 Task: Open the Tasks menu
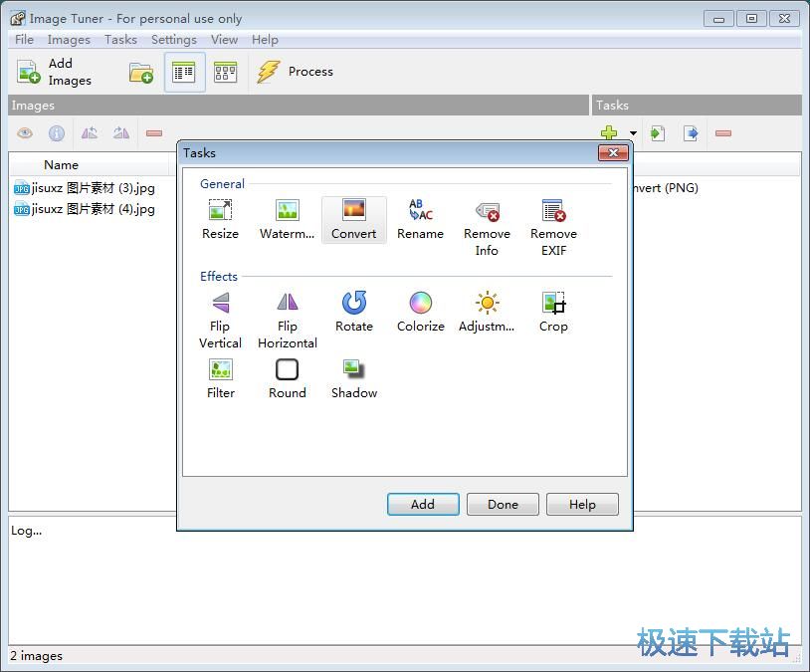pos(120,39)
